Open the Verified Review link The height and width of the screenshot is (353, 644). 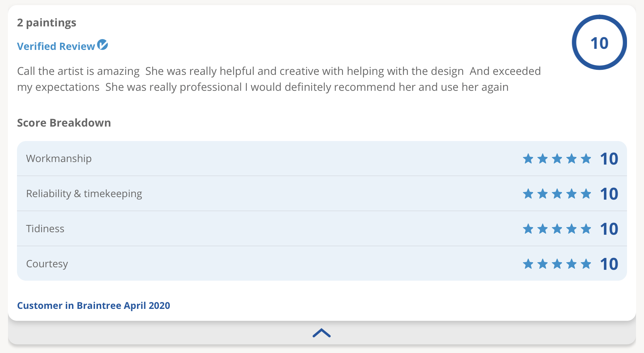point(56,46)
